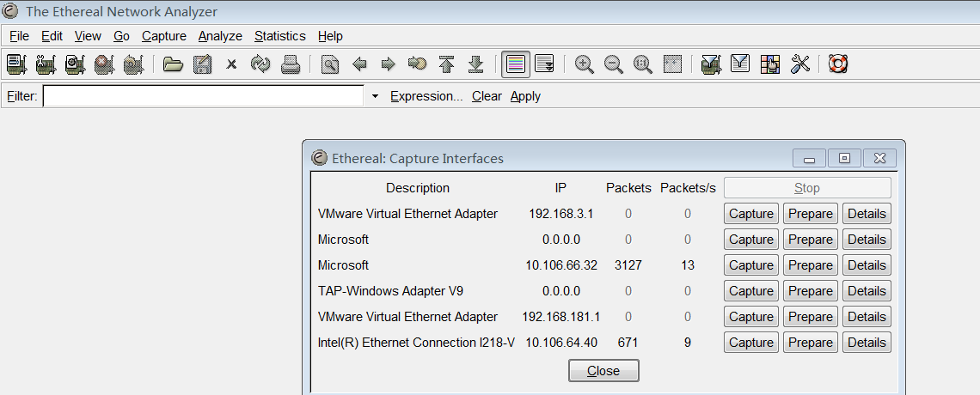Maximize the Capture Interfaces dialog
980x395 pixels.
(x=844, y=159)
